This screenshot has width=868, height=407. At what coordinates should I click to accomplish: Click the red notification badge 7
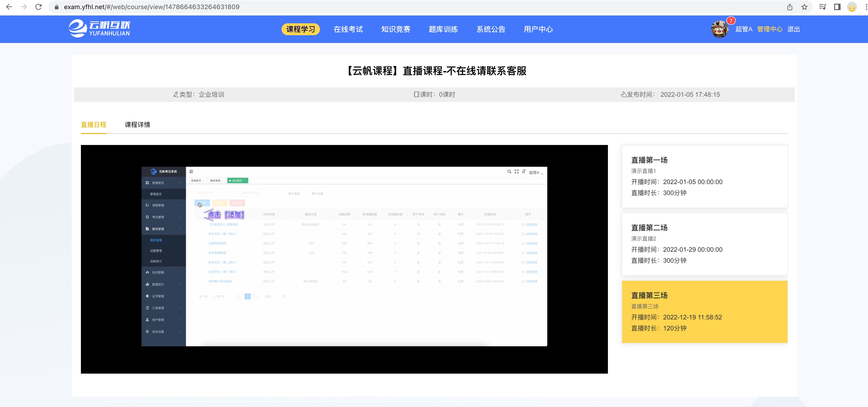[x=730, y=21]
